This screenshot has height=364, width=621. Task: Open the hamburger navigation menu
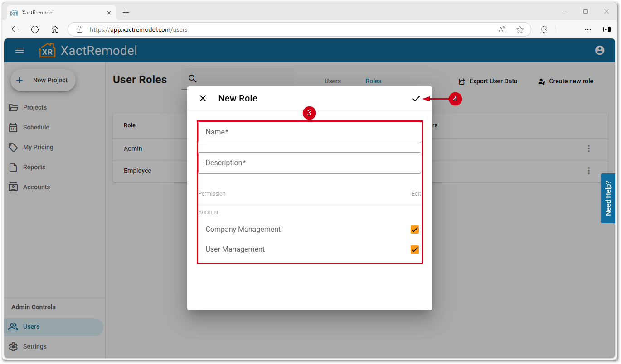pos(19,50)
